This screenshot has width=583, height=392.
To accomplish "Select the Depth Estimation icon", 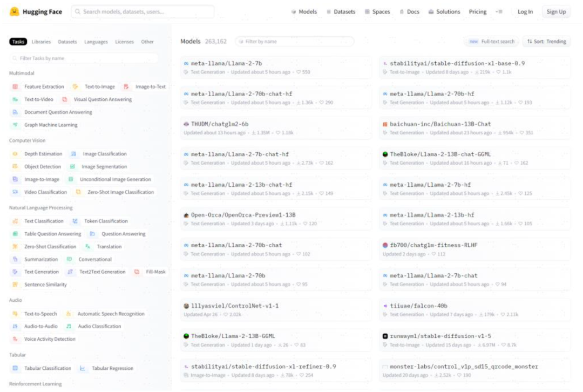I will pyautogui.click(x=15, y=154).
